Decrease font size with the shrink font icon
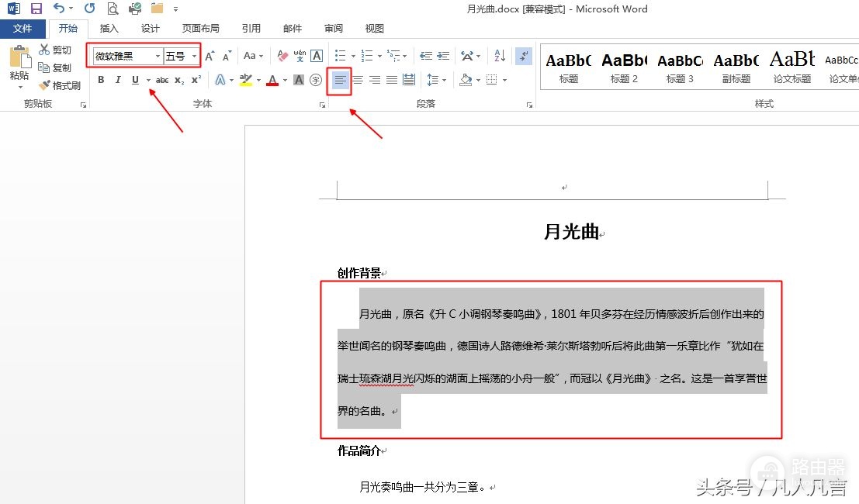This screenshot has height=504, width=859. click(227, 56)
